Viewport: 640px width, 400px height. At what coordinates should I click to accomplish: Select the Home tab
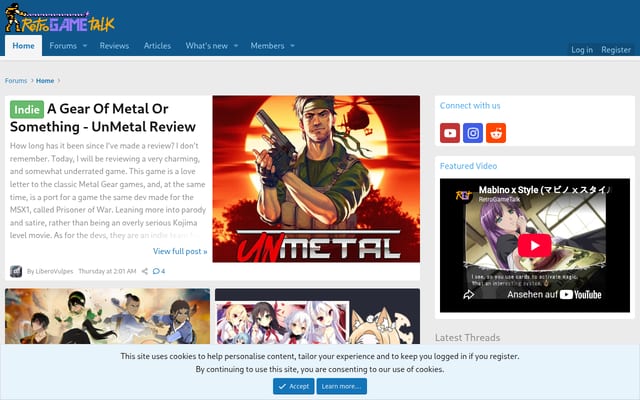click(x=23, y=46)
